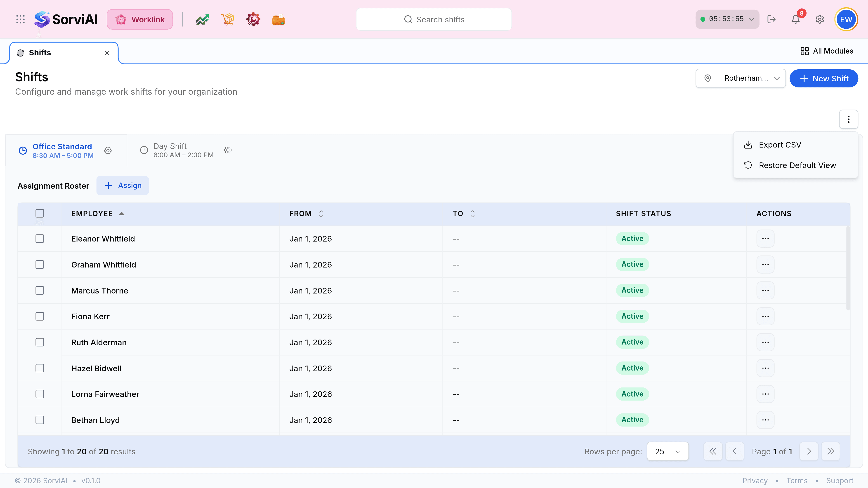Open actions menu for Ruth Alderman

pos(765,342)
